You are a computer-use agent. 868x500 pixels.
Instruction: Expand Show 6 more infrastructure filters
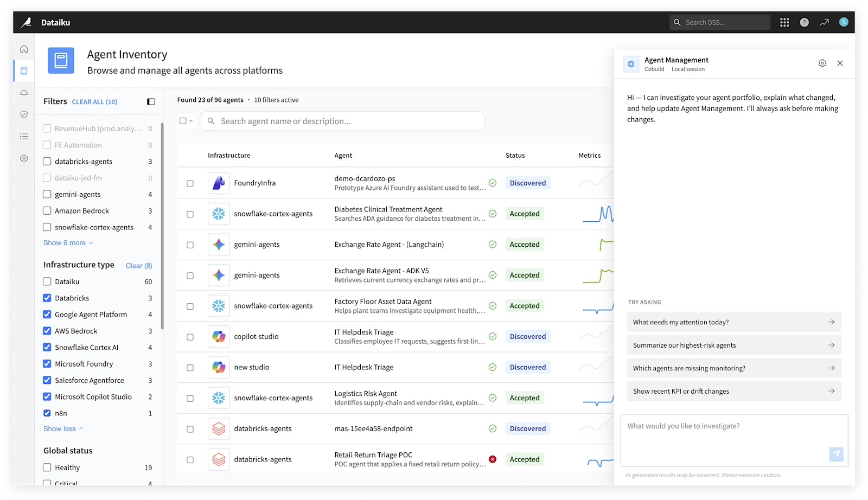point(68,243)
